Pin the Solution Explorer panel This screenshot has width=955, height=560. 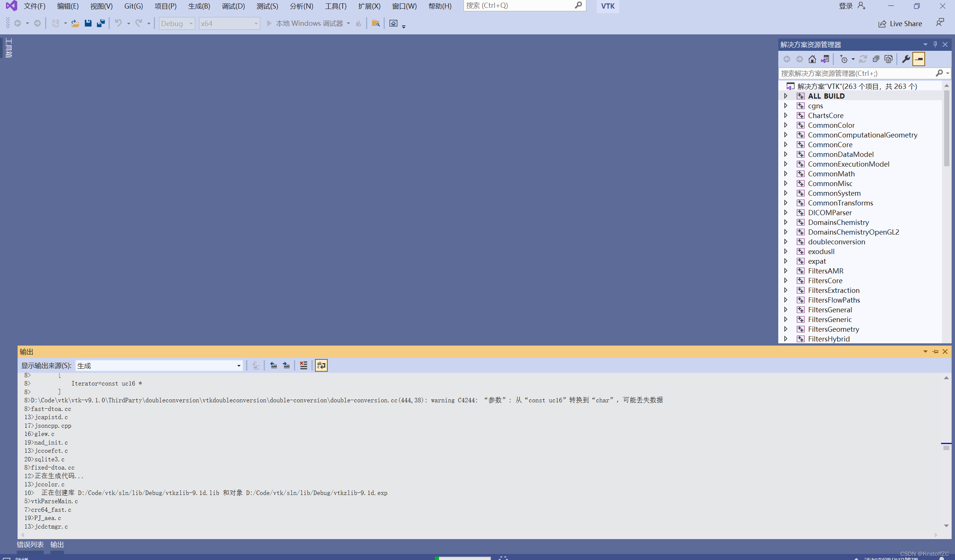[935, 44]
